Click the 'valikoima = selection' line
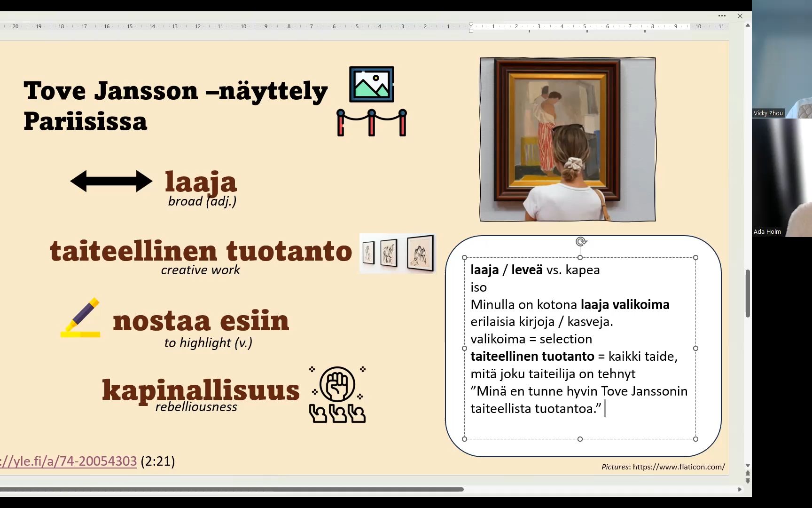812x508 pixels. (x=531, y=339)
